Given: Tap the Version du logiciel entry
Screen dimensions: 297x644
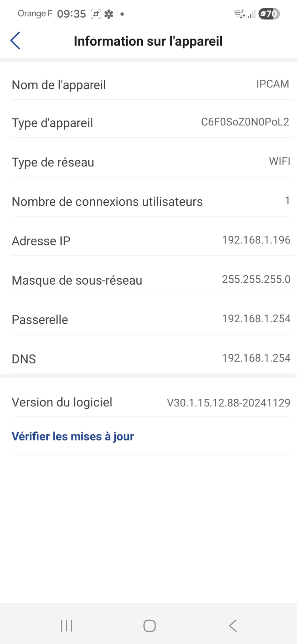Looking at the screenshot, I should pyautogui.click(x=148, y=402).
